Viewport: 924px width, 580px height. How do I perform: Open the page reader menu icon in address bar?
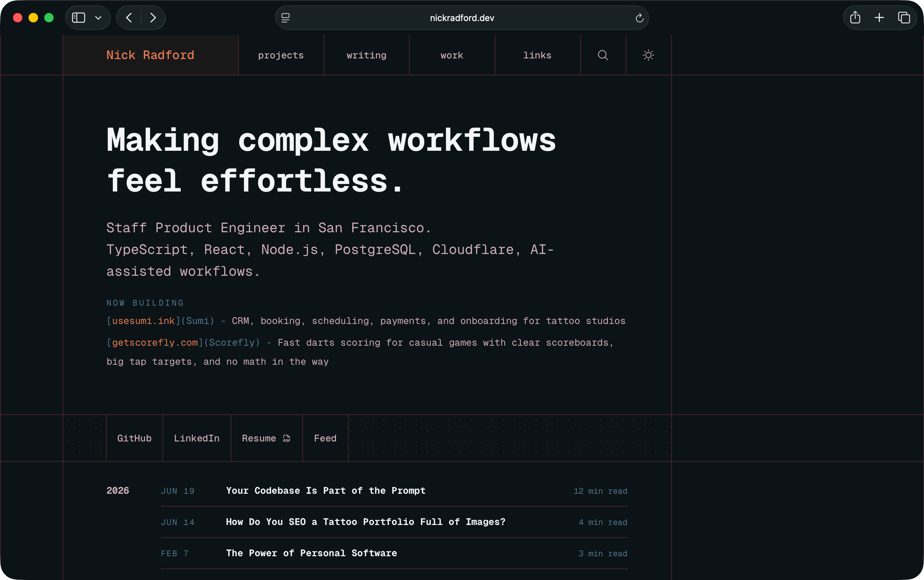285,18
